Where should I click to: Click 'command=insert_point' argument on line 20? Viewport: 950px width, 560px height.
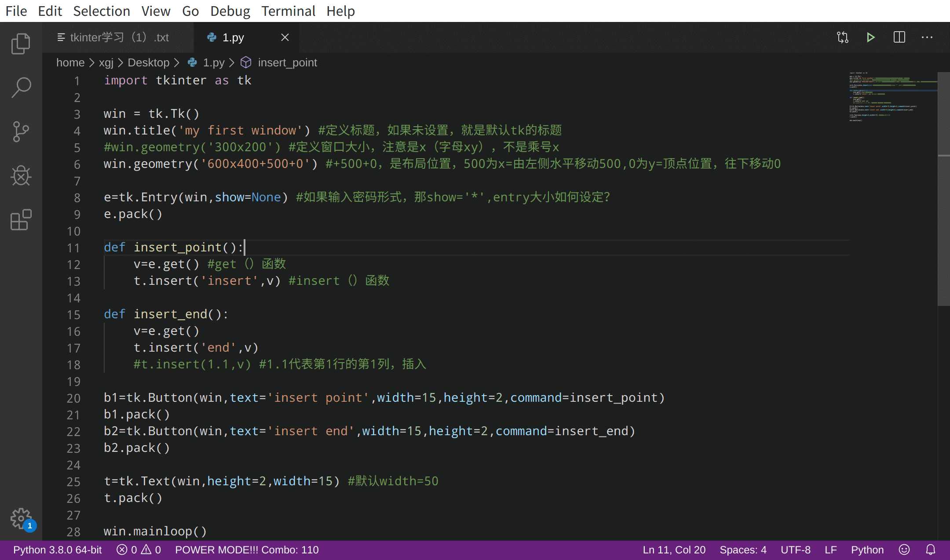coord(584,398)
